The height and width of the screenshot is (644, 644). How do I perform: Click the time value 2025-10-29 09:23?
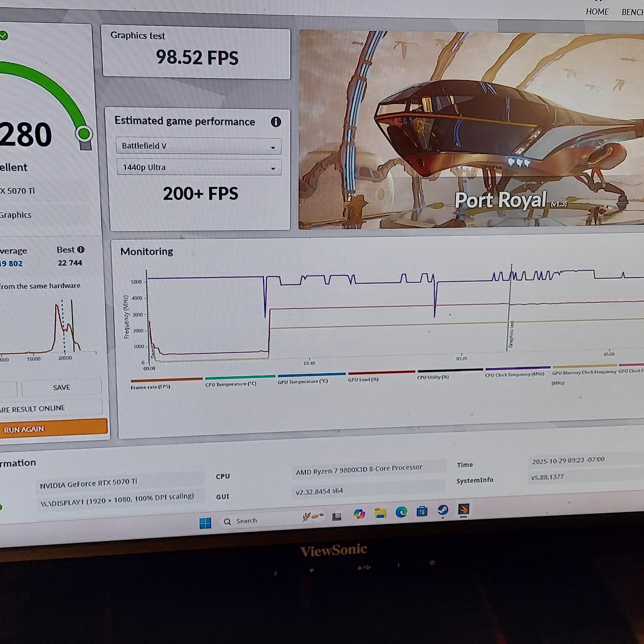click(x=568, y=460)
